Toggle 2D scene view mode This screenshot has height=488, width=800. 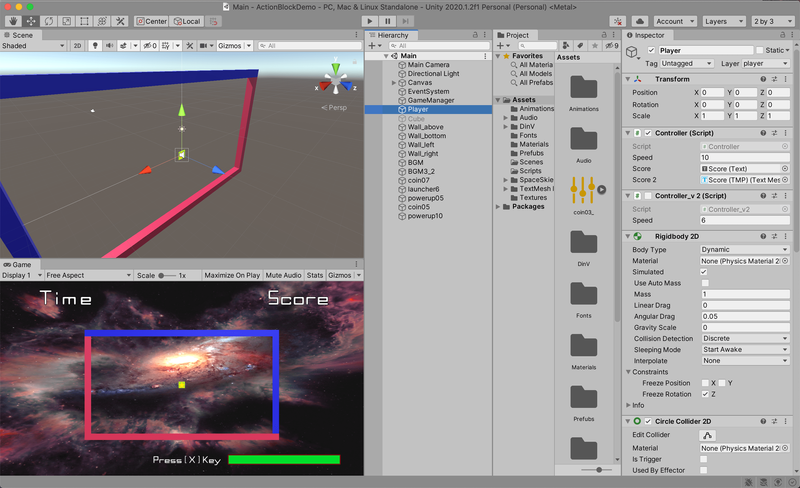pyautogui.click(x=78, y=46)
